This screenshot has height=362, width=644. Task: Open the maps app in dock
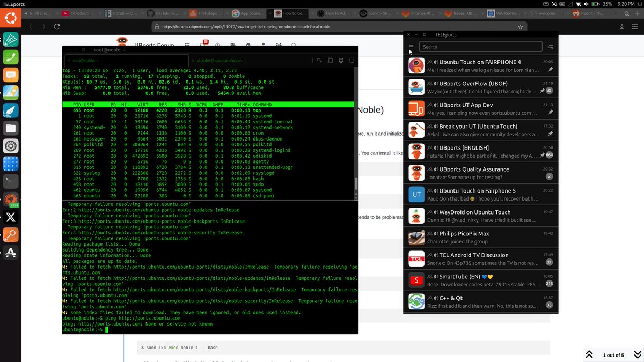click(11, 92)
